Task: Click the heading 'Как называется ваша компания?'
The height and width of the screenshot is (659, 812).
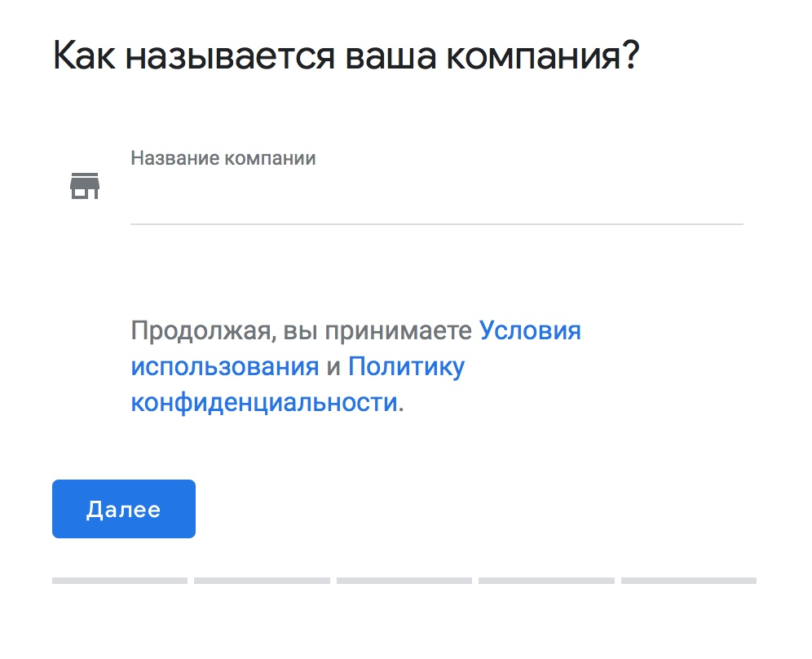Action: pos(346,57)
